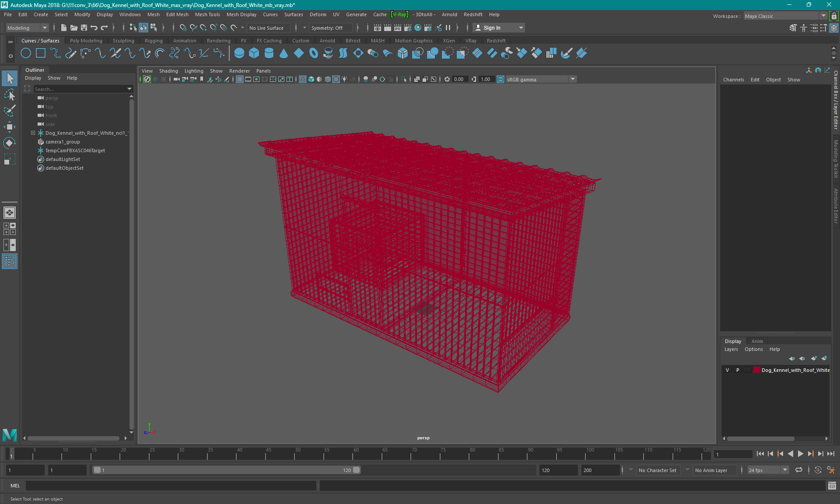Click the Undo arrow icon
Viewport: 840px width, 504px height.
click(94, 28)
